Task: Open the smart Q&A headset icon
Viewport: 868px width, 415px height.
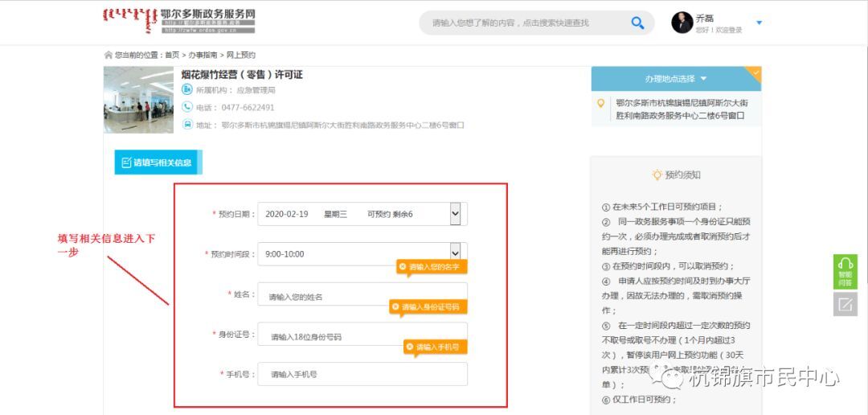Action: [x=845, y=266]
